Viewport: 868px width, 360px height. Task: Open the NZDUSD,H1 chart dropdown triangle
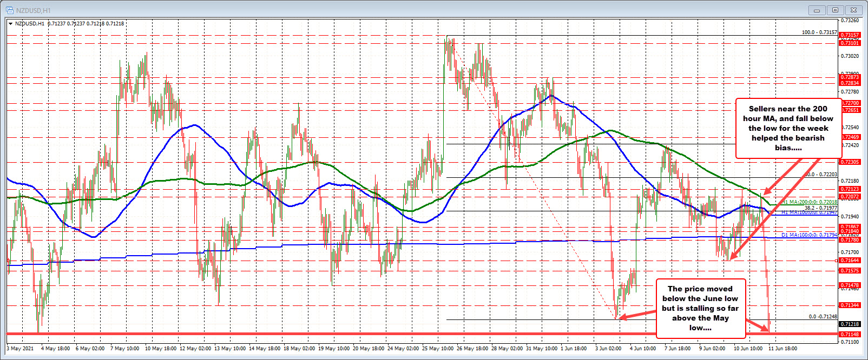coord(10,24)
